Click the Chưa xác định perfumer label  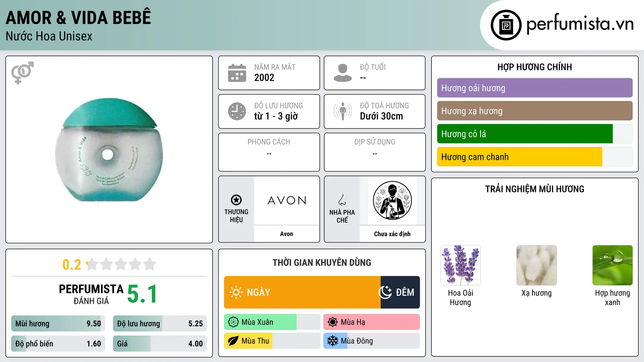[x=392, y=234]
